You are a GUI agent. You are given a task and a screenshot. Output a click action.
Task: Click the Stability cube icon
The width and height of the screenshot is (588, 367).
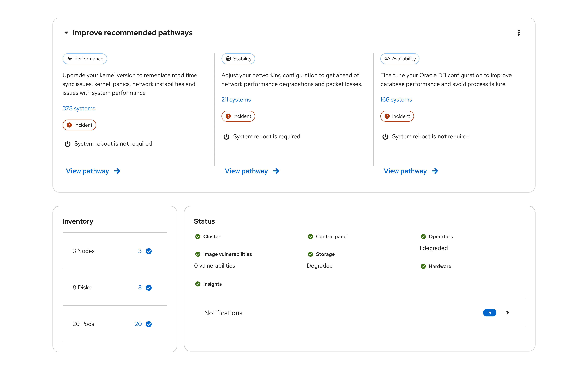(x=228, y=59)
